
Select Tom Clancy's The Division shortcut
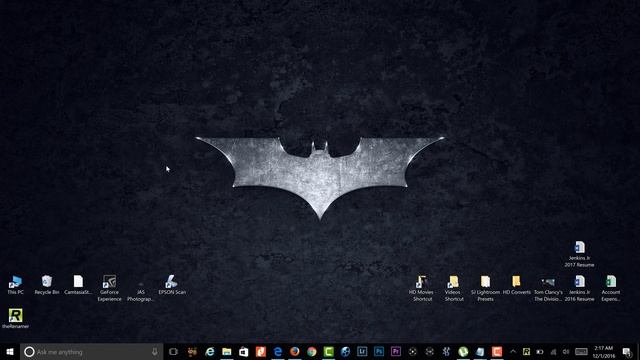point(548,289)
